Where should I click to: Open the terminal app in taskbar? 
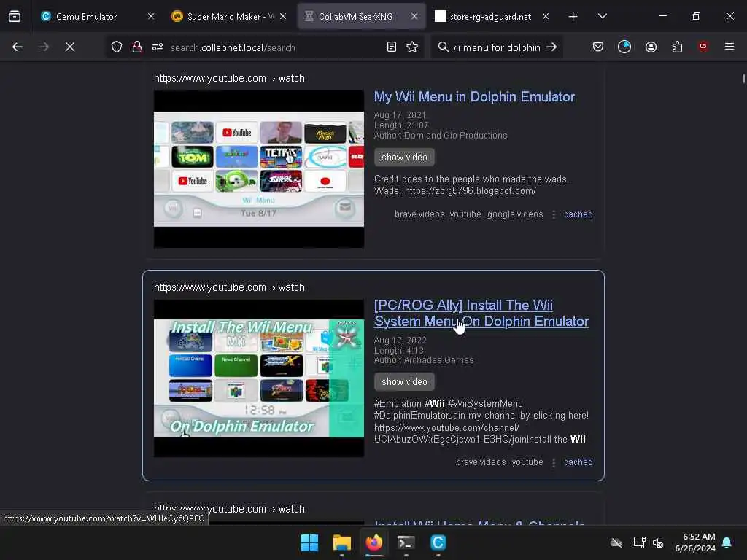tap(406, 542)
